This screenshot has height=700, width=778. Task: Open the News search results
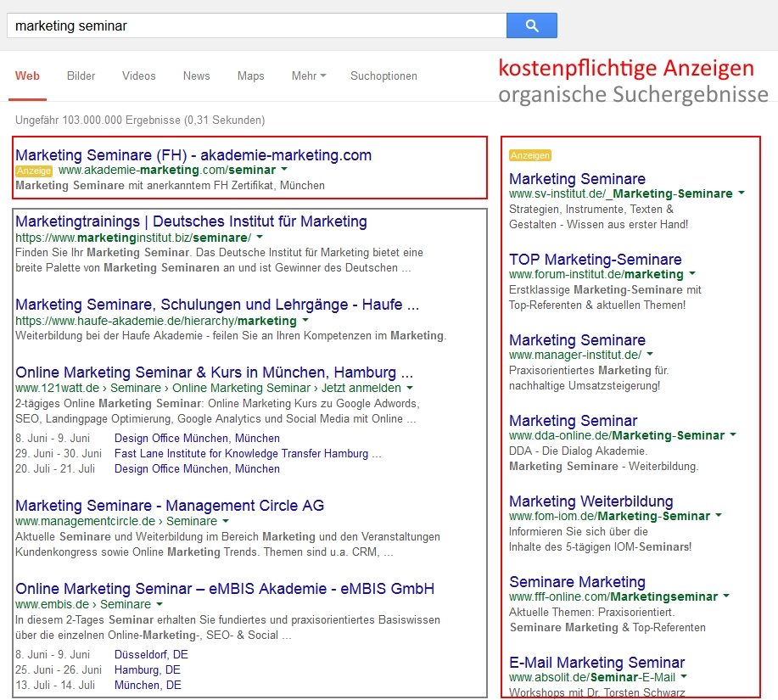point(196,76)
